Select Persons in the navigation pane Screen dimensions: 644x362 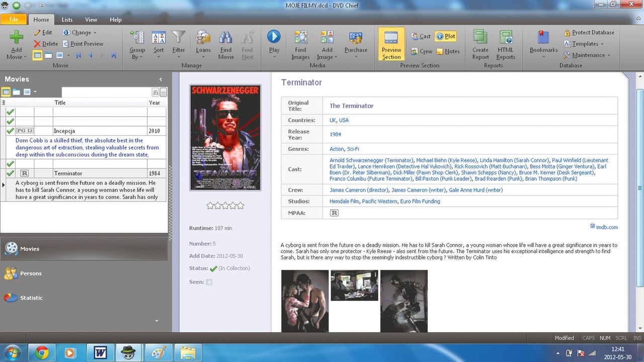84,273
